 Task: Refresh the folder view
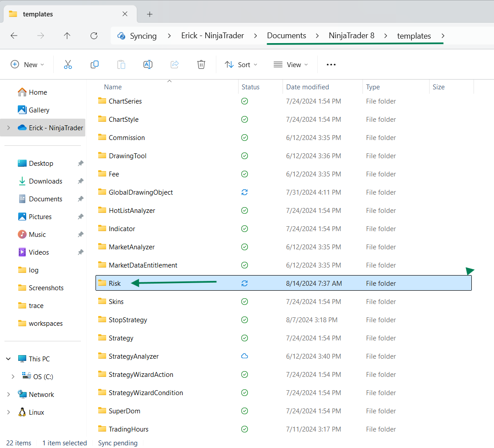pos(94,36)
